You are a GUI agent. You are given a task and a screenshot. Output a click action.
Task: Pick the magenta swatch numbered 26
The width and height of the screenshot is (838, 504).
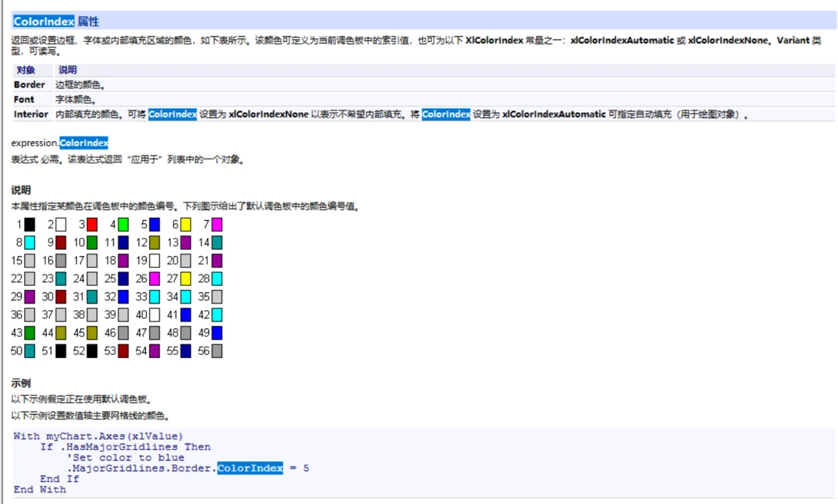tap(154, 278)
